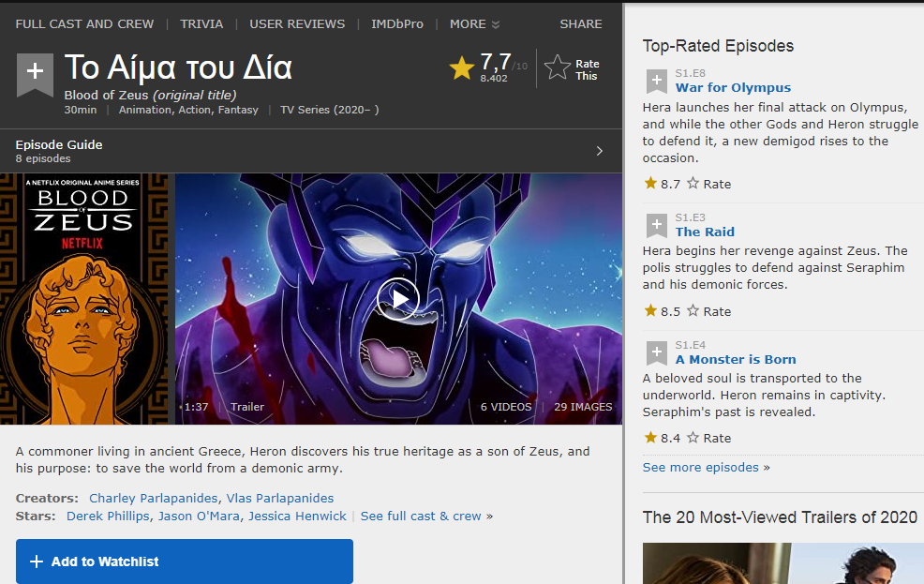Click the S1.E4 episode number label
This screenshot has height=584, width=924.
tap(690, 345)
